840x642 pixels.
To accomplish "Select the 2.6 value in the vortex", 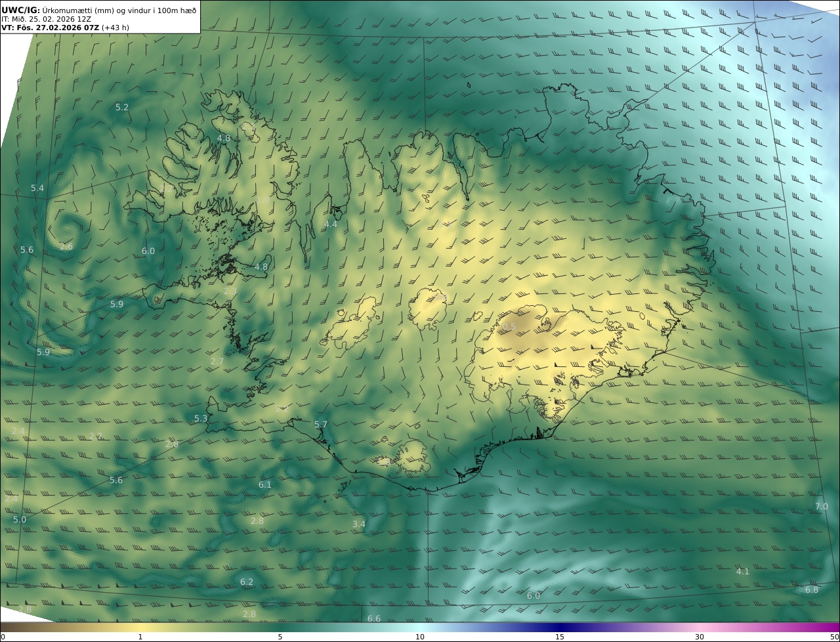I will tap(66, 247).
